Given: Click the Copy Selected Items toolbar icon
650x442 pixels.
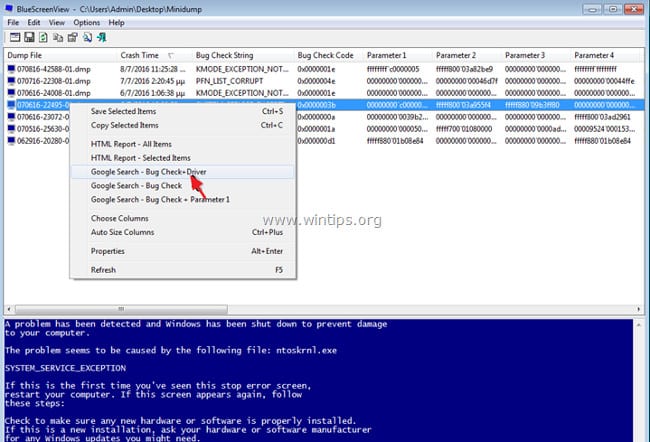Looking at the screenshot, I should (x=58, y=37).
